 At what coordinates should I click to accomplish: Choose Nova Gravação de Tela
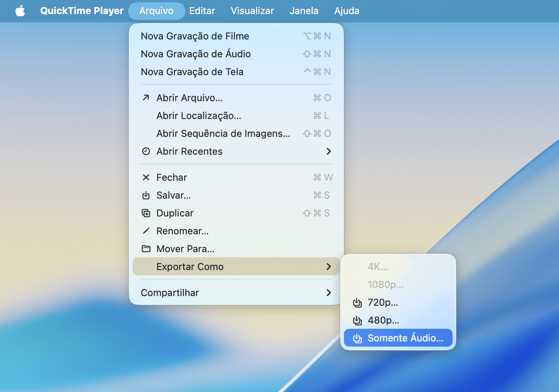pos(192,72)
